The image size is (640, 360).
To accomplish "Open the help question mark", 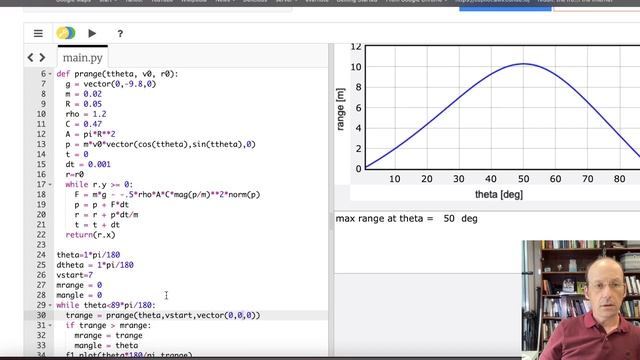I will [120, 34].
